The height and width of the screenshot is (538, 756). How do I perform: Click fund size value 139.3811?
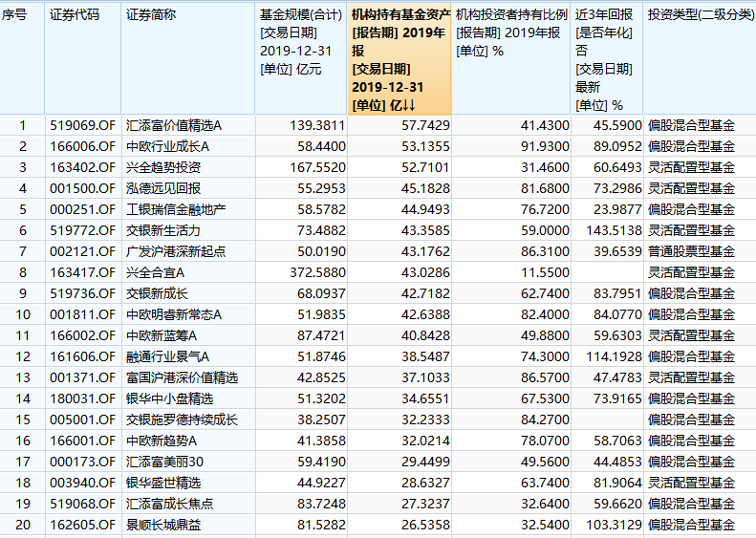click(x=317, y=126)
